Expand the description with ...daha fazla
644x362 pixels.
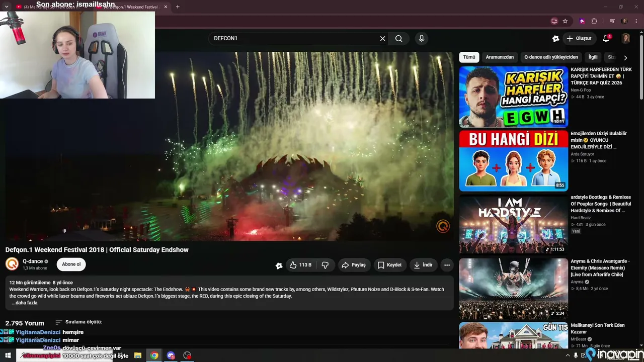click(x=25, y=303)
